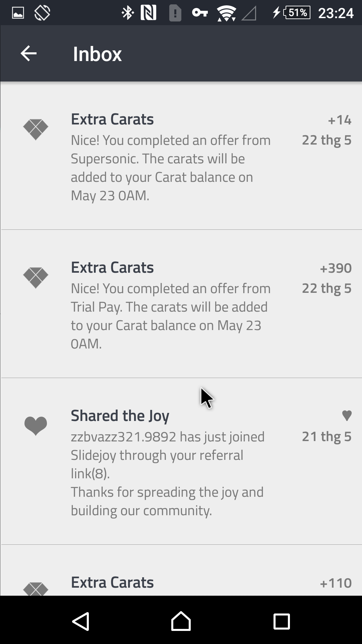Viewport: 362px width, 644px height.
Task: Open the bottom Extra Carats +110 entry
Action: click(x=112, y=583)
